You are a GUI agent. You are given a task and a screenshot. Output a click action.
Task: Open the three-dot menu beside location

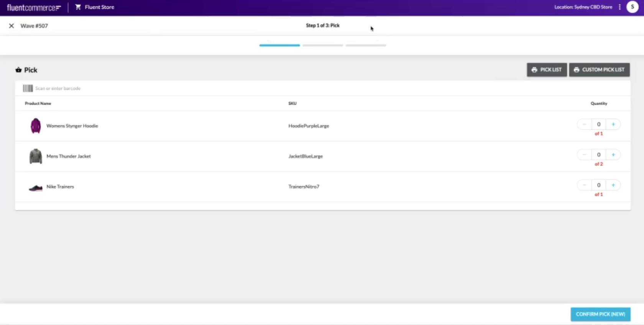[x=619, y=7]
